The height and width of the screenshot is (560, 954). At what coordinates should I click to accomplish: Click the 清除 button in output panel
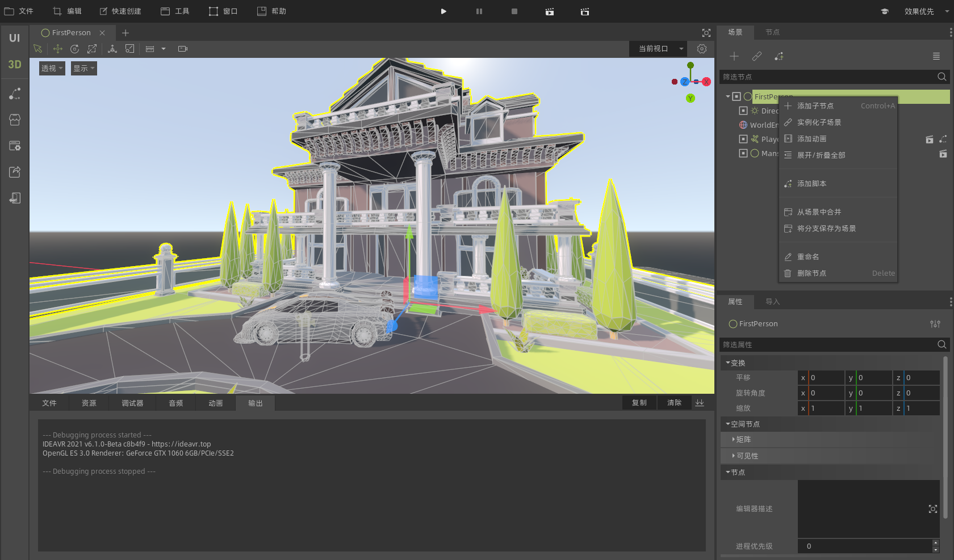tap(675, 403)
